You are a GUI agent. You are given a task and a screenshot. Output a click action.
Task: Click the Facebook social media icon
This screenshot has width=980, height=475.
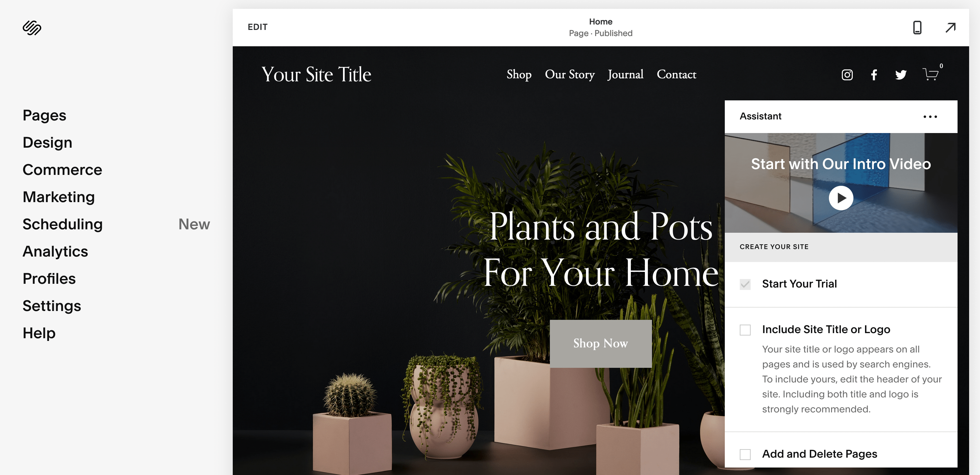[x=875, y=75]
